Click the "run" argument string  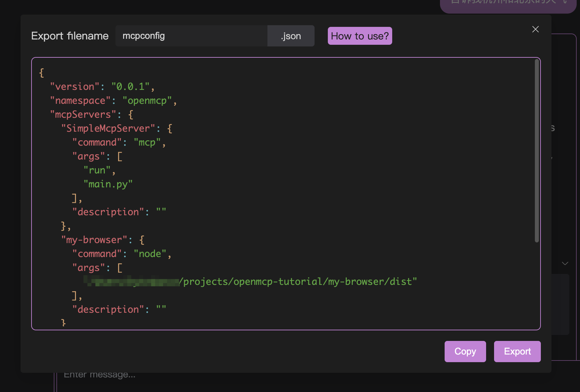[x=97, y=170]
